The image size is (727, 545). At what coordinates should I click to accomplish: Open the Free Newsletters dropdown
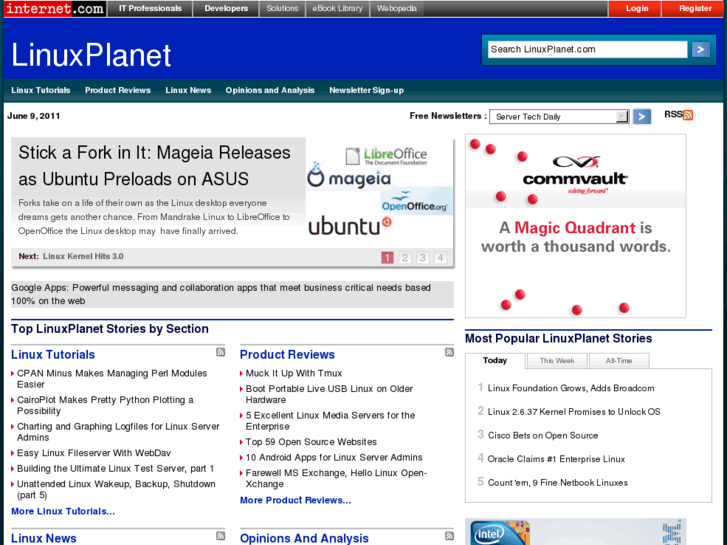[x=559, y=116]
